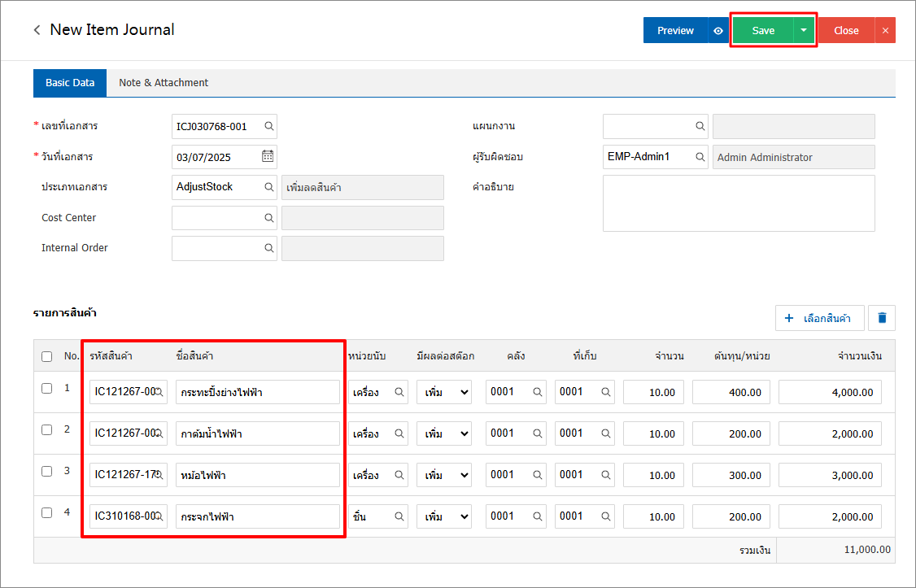Click the X icon beside Close button

(885, 30)
